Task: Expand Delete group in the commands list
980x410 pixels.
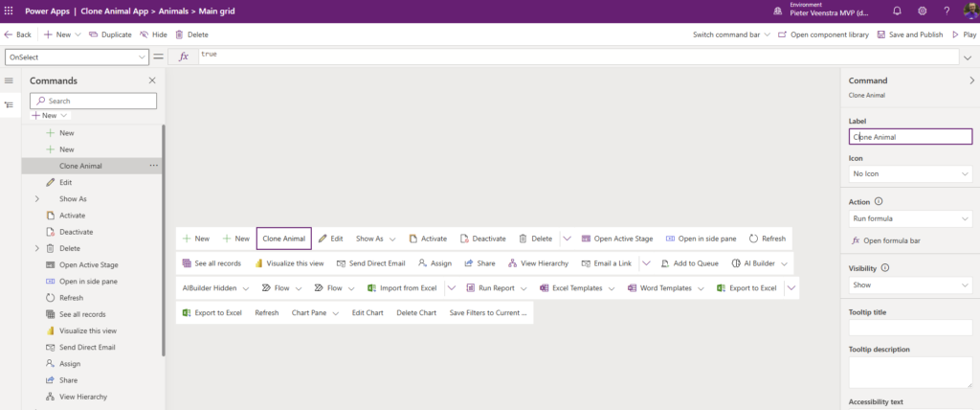Action: coord(37,248)
